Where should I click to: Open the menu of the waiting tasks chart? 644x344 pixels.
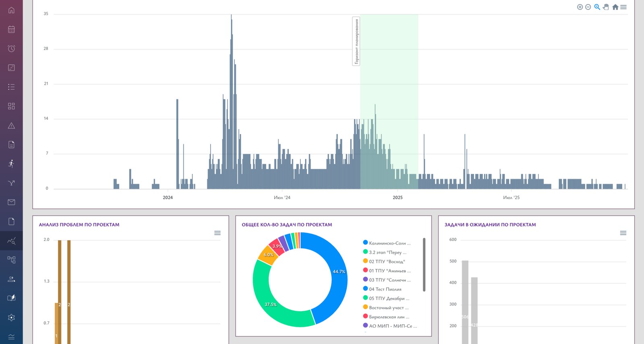623,233
